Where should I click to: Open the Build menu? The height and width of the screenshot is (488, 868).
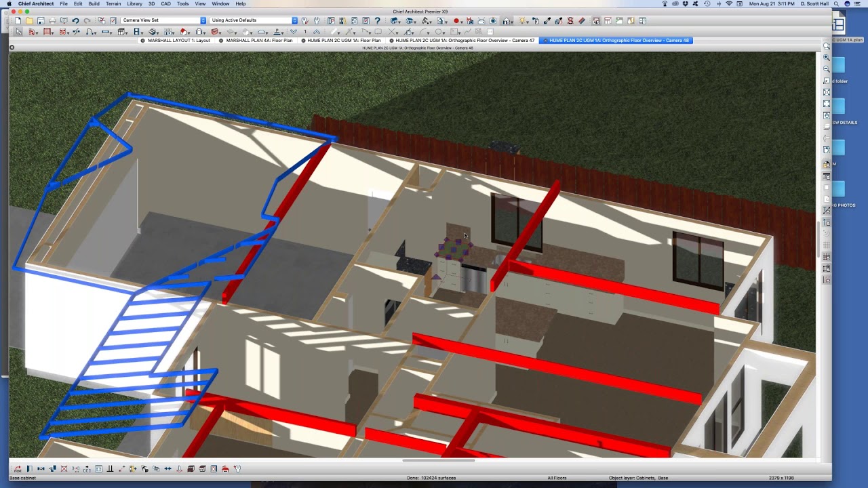pyautogui.click(x=94, y=4)
